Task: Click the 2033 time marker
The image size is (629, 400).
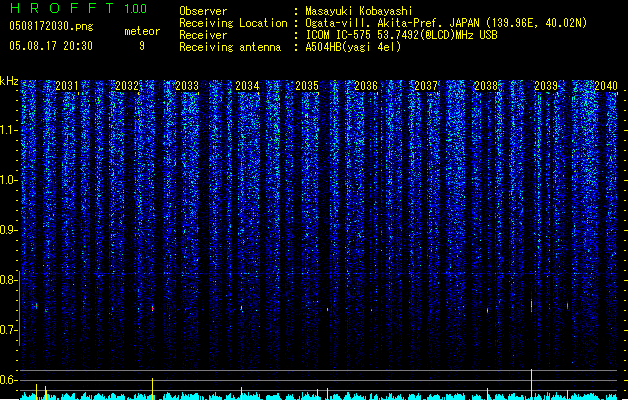Action: click(x=187, y=86)
